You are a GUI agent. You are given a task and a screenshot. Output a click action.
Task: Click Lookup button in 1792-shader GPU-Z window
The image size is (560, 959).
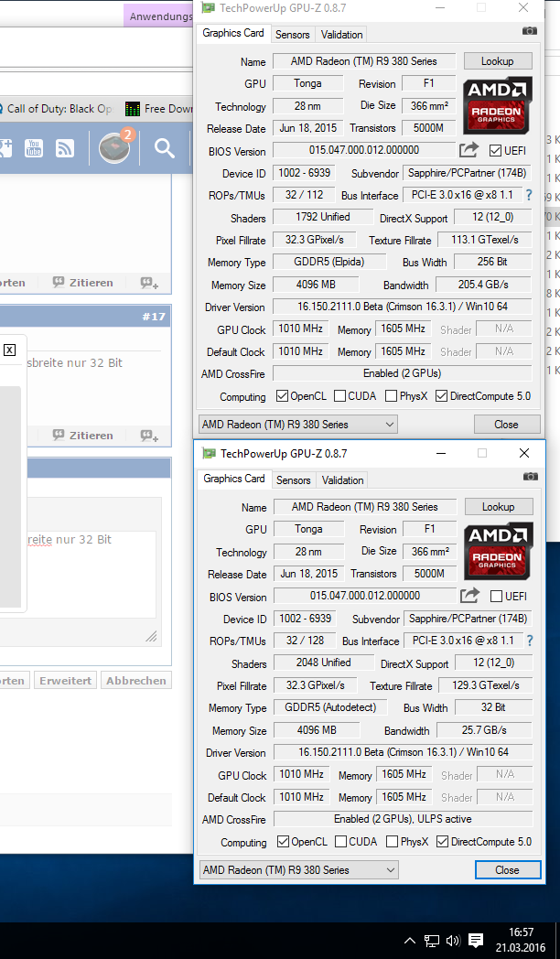click(498, 61)
